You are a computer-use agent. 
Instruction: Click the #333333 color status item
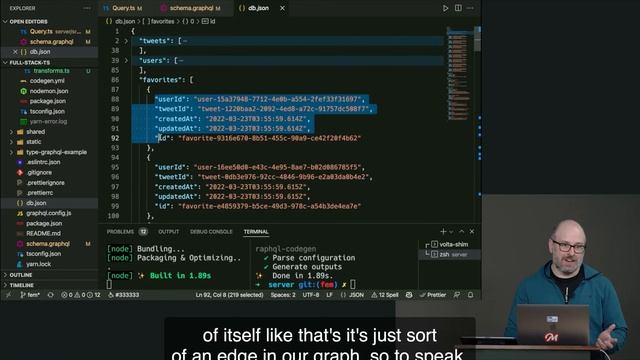tap(124, 295)
